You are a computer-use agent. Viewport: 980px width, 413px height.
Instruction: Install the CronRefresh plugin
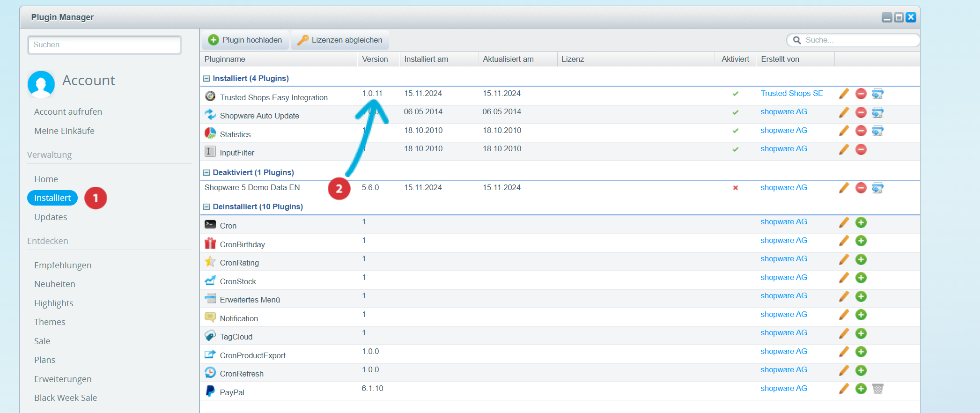861,370
